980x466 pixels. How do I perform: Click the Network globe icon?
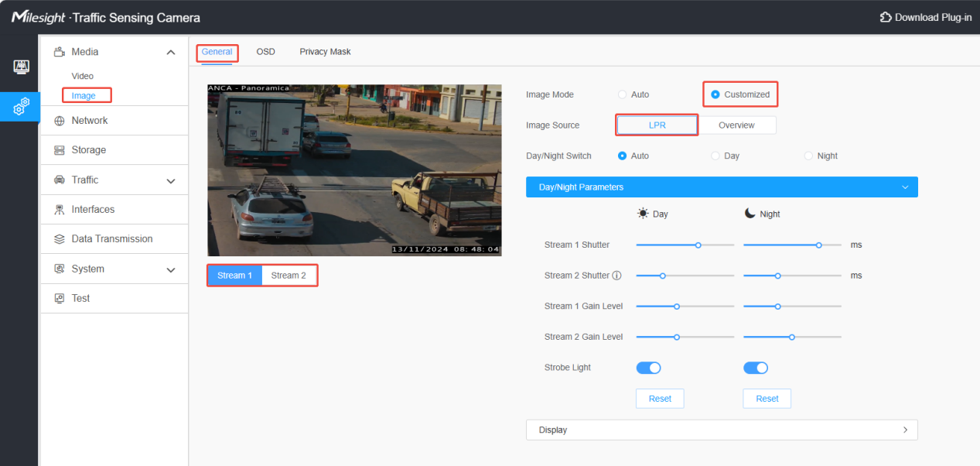click(x=60, y=121)
